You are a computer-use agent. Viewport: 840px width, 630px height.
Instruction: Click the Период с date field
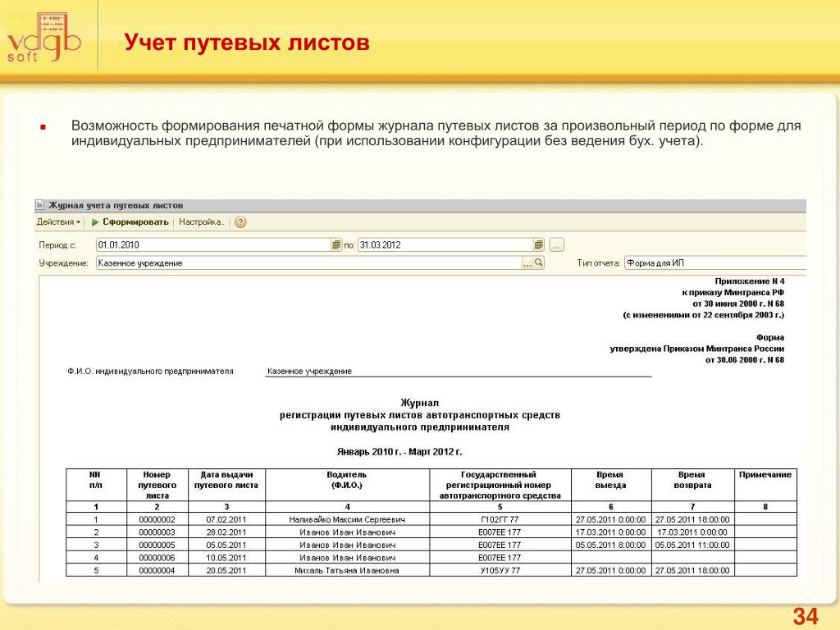pyautogui.click(x=213, y=244)
